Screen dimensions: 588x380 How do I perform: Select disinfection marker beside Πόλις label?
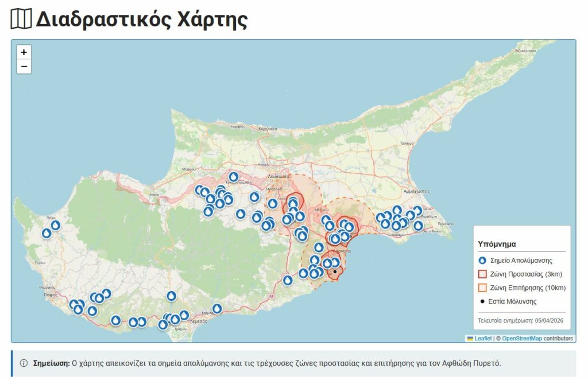pyautogui.click(x=55, y=225)
